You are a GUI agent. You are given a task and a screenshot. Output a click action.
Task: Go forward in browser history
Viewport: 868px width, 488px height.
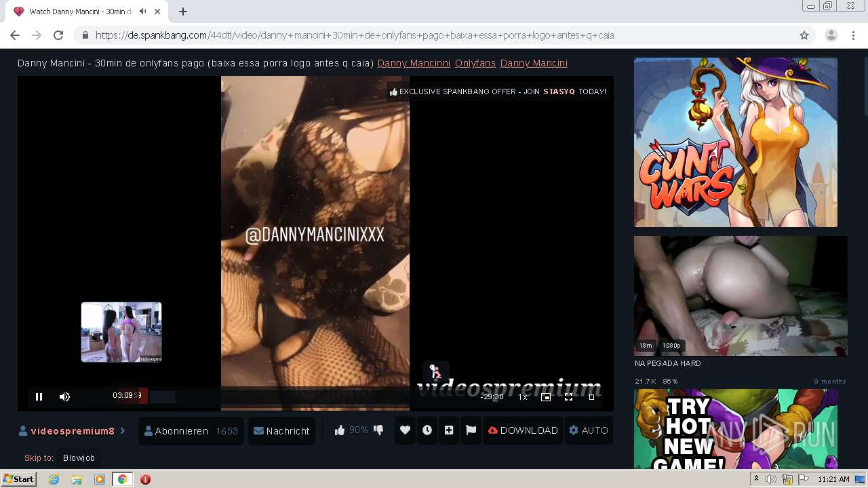pyautogui.click(x=37, y=35)
